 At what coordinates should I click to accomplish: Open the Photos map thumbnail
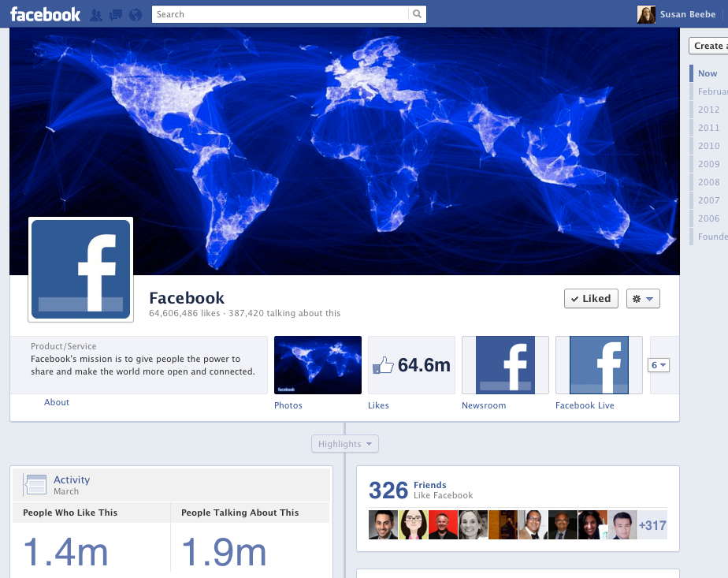[x=318, y=365]
